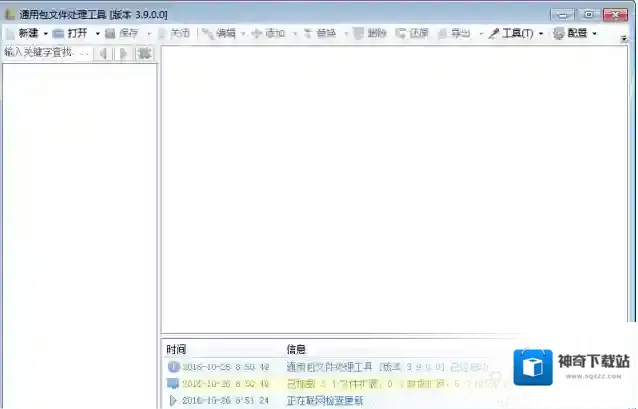This screenshot has height=409, width=638.
Task: Click the binoculars search icon
Action: tap(145, 53)
